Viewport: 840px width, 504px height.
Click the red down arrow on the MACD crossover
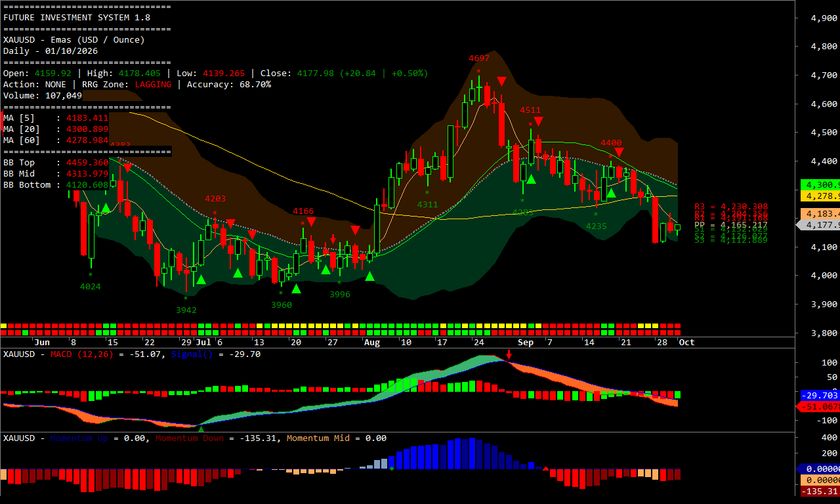pyautogui.click(x=509, y=355)
